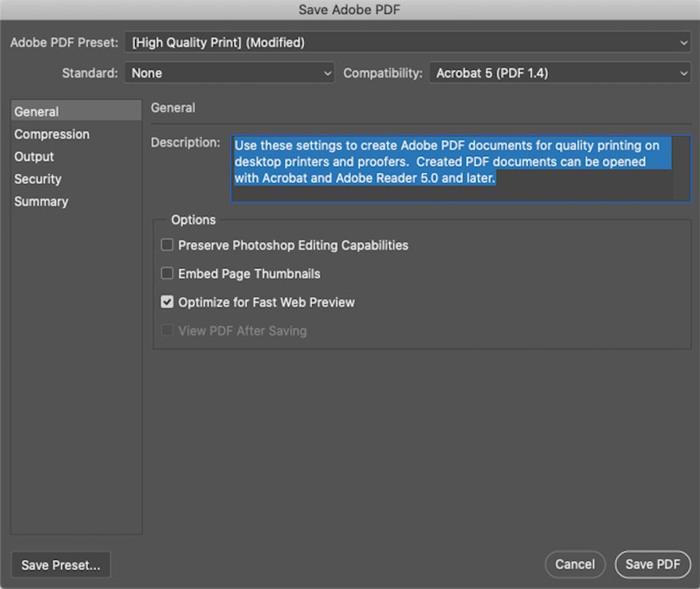
Task: Click the "Save Adobe PDF" dialog title
Action: tap(350, 10)
